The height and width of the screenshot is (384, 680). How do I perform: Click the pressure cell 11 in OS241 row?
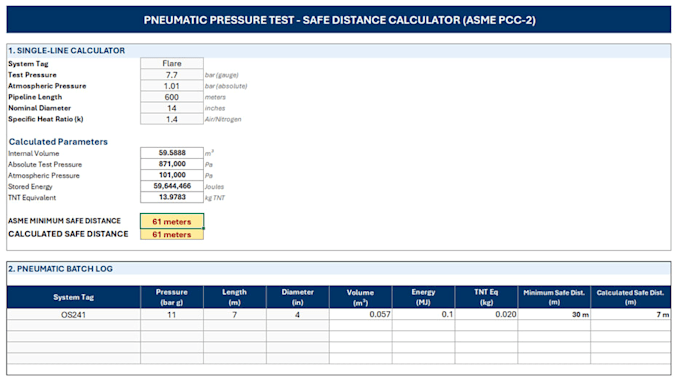coord(172,315)
